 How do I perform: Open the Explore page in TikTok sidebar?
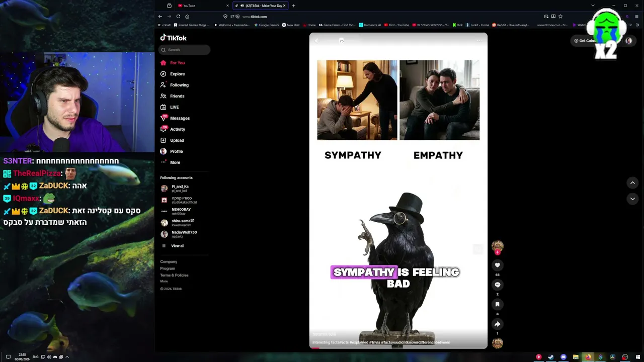click(173, 74)
